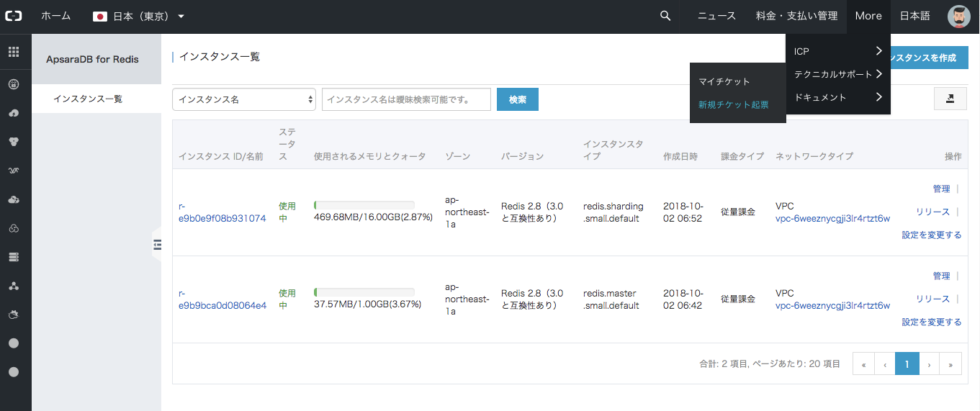980x411 pixels.
Task: Click the search magnifier icon
Action: coord(665,16)
